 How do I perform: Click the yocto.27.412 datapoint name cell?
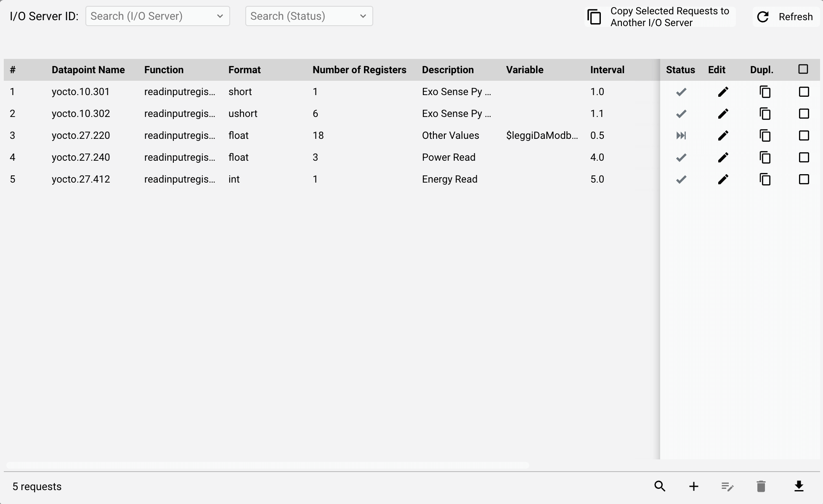coord(81,179)
